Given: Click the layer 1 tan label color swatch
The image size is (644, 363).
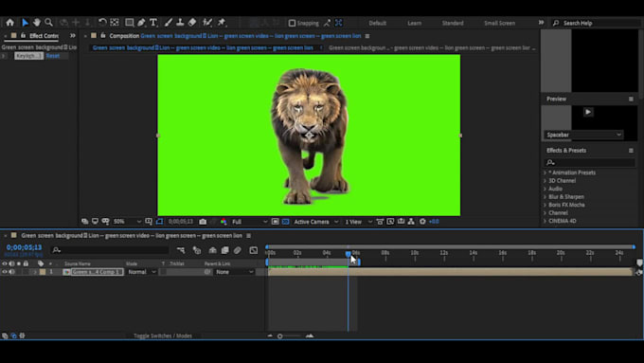Looking at the screenshot, I should coord(43,272).
